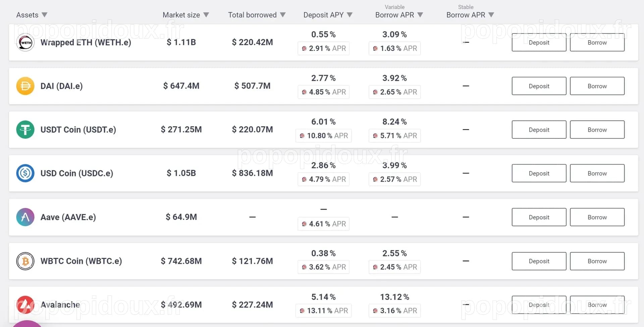
Task: Click the Avalanche token icon
Action: click(x=25, y=305)
